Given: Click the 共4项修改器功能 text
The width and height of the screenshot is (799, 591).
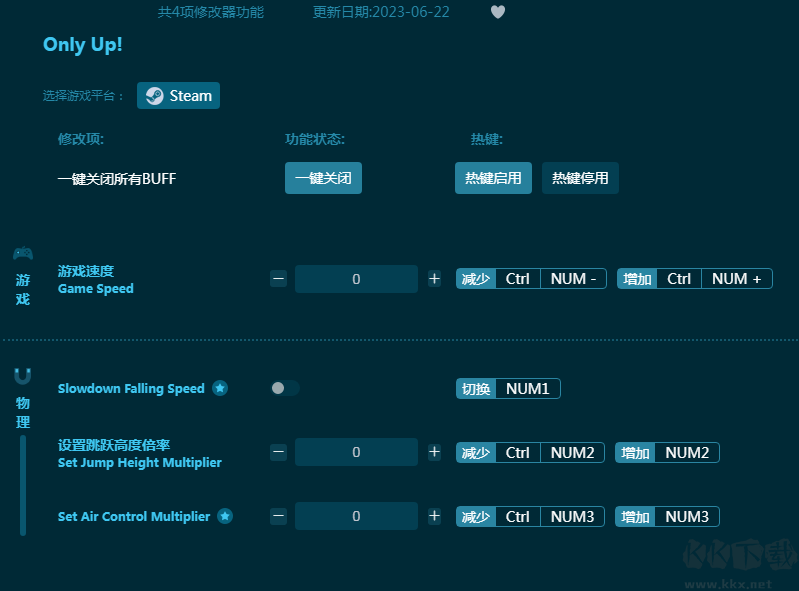Looking at the screenshot, I should click(210, 12).
